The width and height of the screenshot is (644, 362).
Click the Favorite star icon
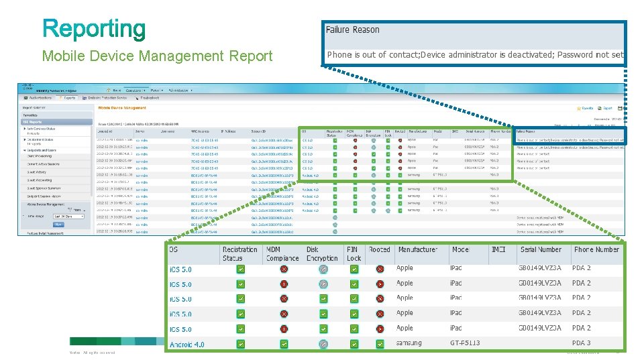[x=579, y=109]
